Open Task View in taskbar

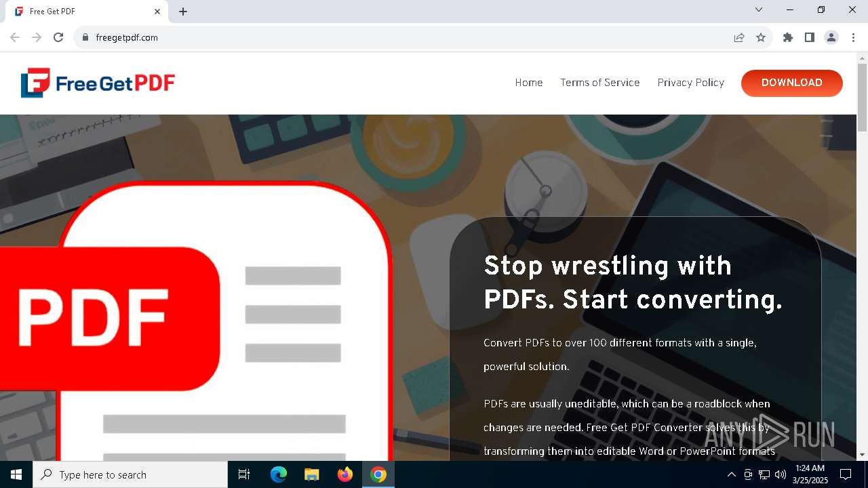244,474
